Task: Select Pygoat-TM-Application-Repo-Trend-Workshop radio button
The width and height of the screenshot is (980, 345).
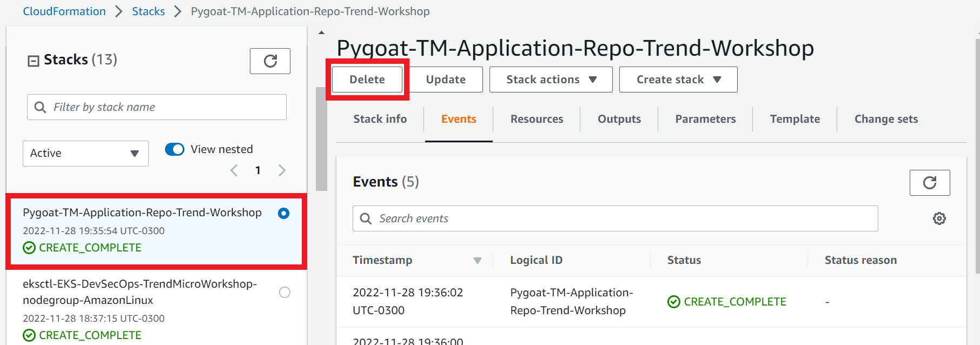Action: pos(283,214)
